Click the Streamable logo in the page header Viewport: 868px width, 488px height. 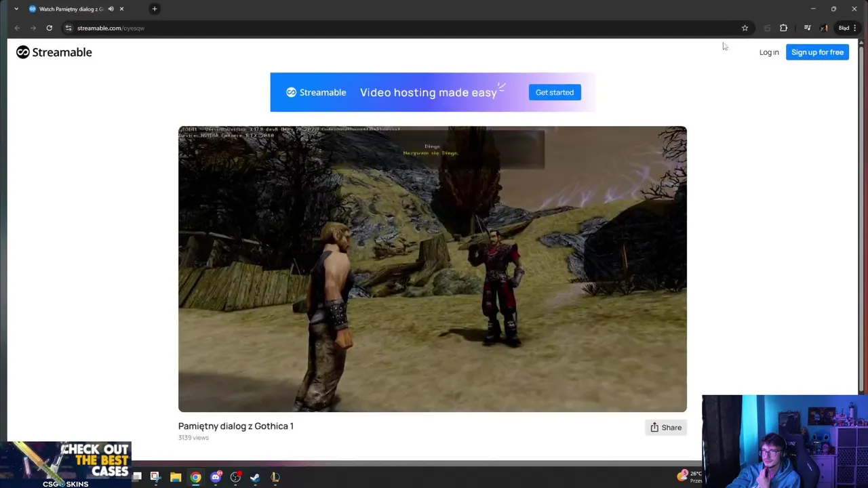[x=54, y=52]
